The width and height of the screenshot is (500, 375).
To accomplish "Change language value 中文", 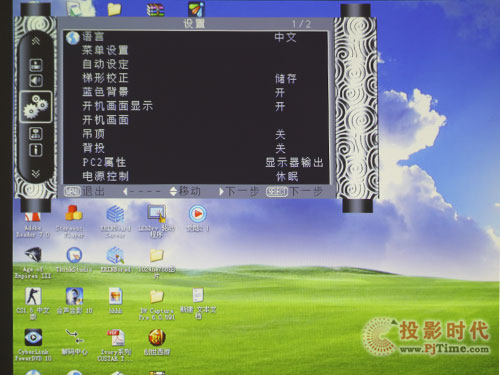I will pyautogui.click(x=285, y=37).
